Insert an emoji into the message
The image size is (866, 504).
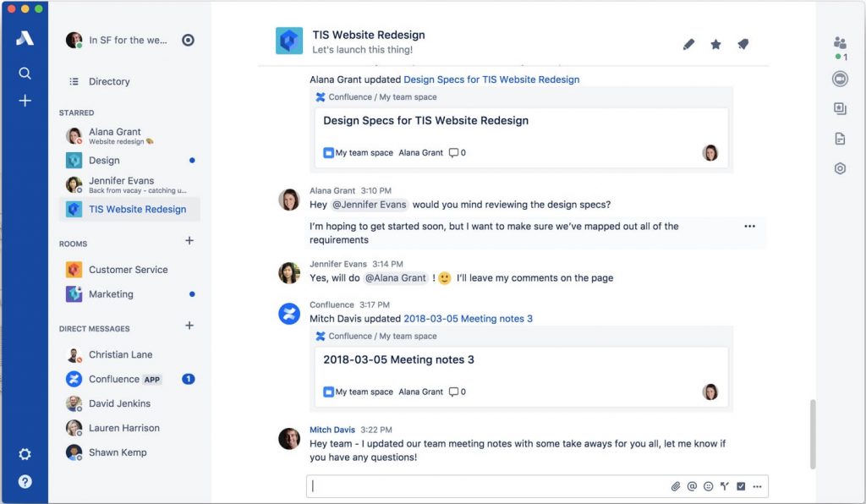click(709, 486)
